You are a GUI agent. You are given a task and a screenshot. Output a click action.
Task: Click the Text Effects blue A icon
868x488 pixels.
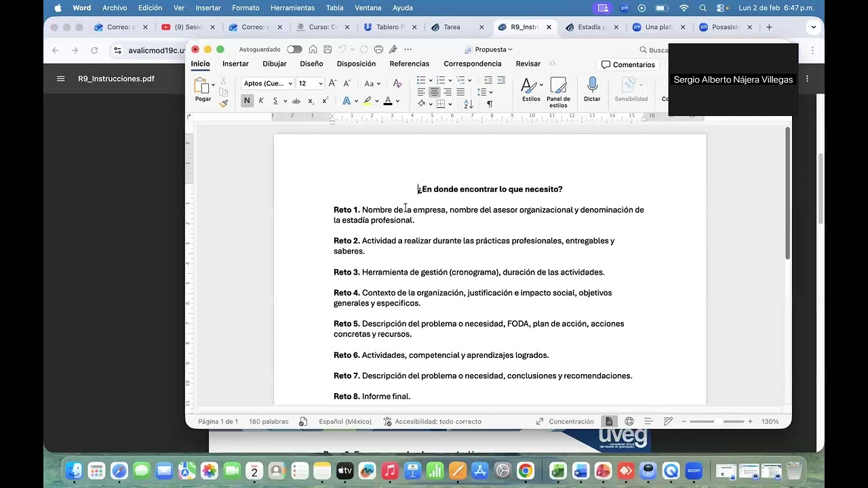[x=347, y=101]
